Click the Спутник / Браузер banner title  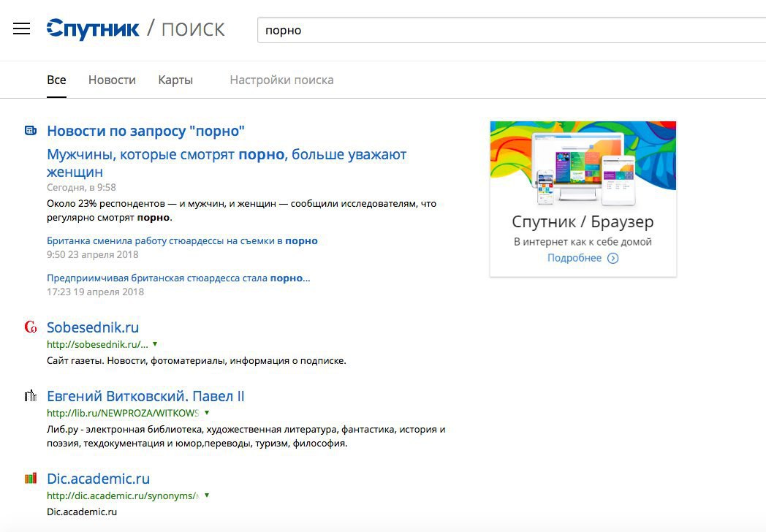(583, 222)
